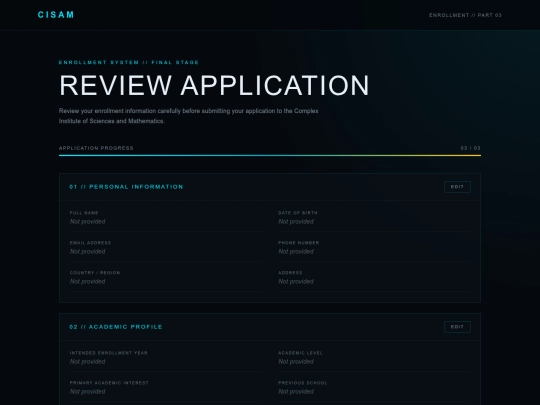Click the application progress bar
The width and height of the screenshot is (540, 405).
270,155
